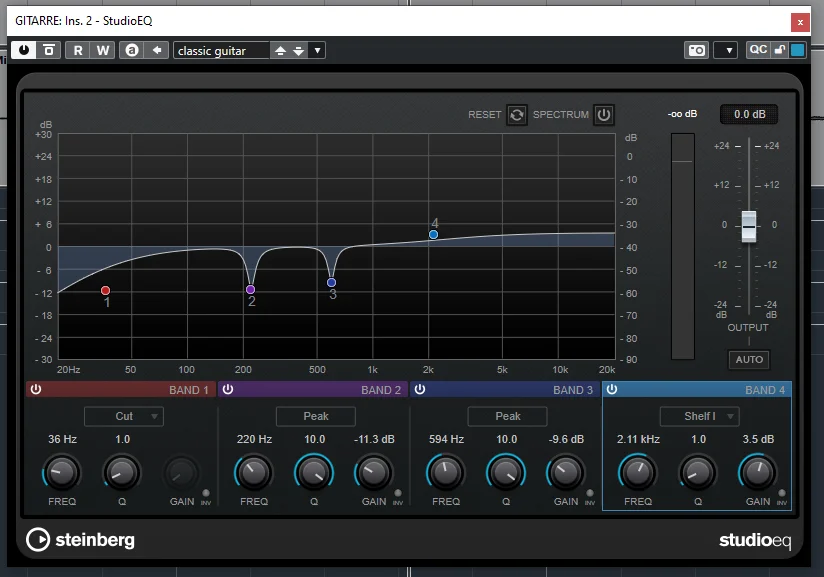Select the BAND 2 header tab
The height and width of the screenshot is (577, 824).
pyautogui.click(x=313, y=389)
